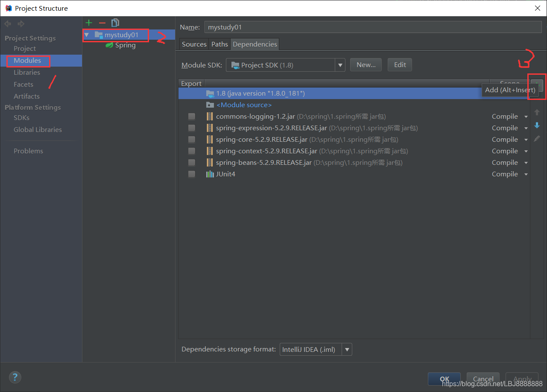This screenshot has height=392, width=547.
Task: Click the back navigation arrow
Action: (8, 23)
